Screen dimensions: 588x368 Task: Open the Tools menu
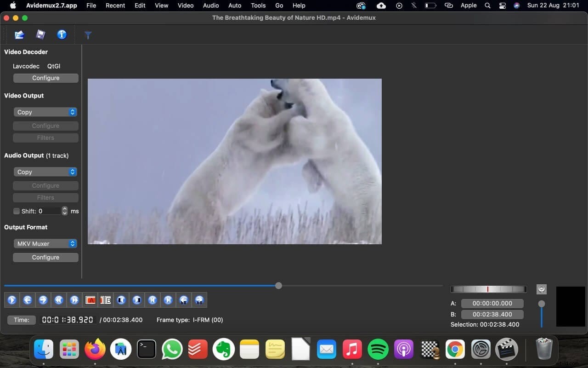tap(258, 6)
